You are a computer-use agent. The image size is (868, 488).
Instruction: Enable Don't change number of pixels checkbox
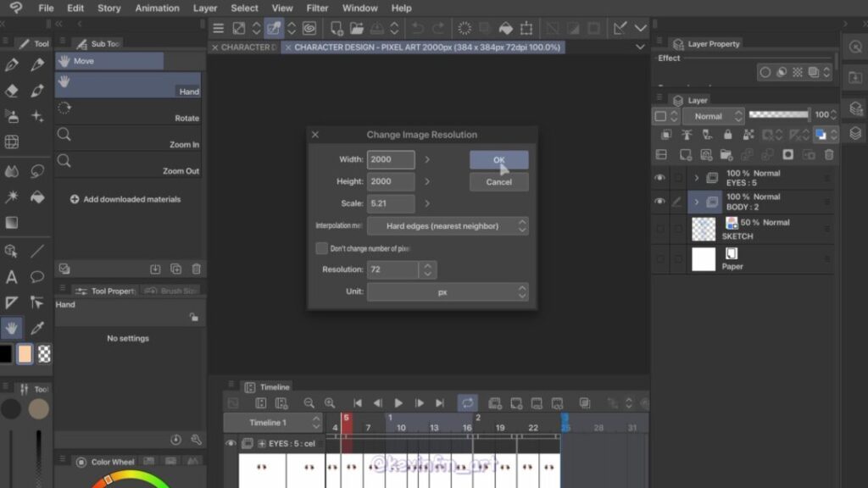point(321,248)
